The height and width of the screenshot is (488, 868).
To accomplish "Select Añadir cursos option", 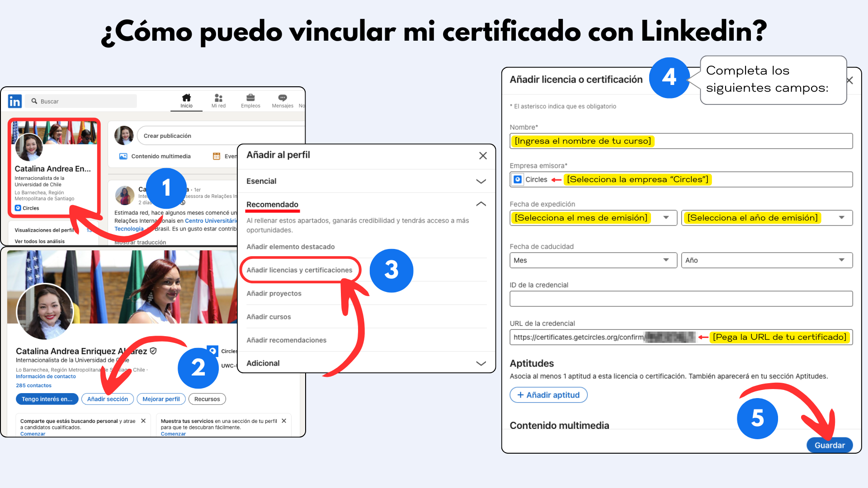I will [x=269, y=317].
